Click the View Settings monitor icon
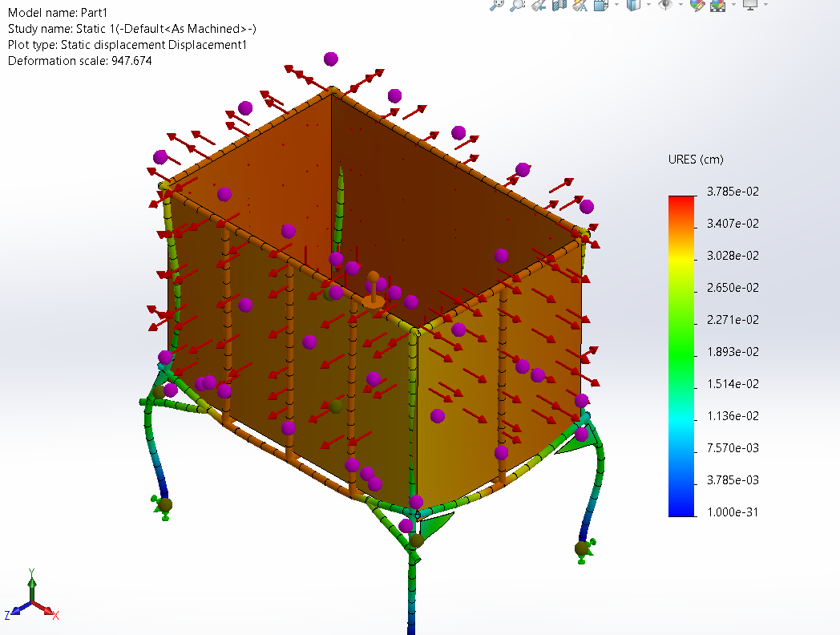The height and width of the screenshot is (635, 840). tap(750, 4)
